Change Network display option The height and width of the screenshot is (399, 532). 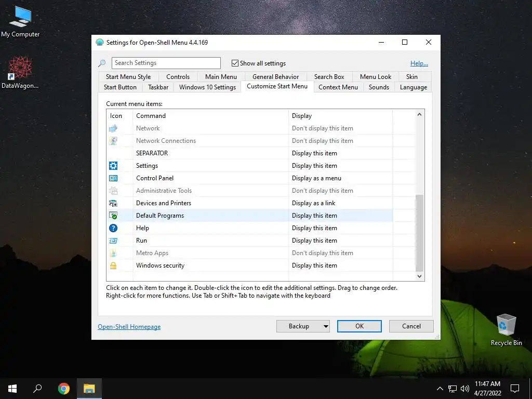(322, 128)
